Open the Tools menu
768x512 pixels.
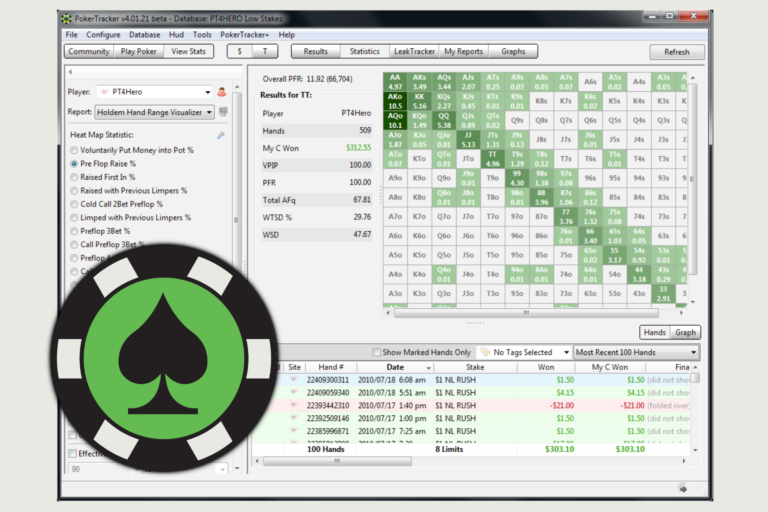pyautogui.click(x=202, y=35)
